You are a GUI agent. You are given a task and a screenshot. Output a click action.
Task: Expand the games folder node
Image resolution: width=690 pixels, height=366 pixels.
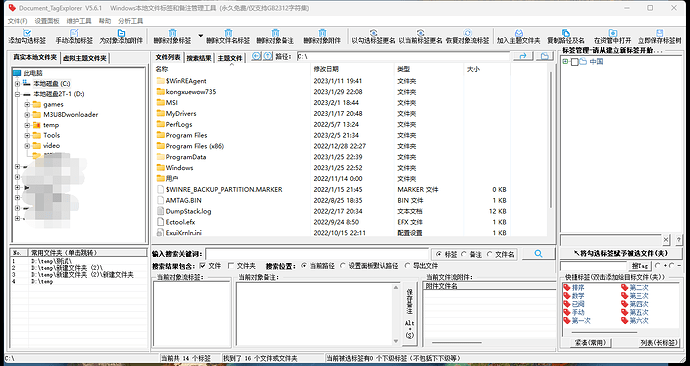27,104
